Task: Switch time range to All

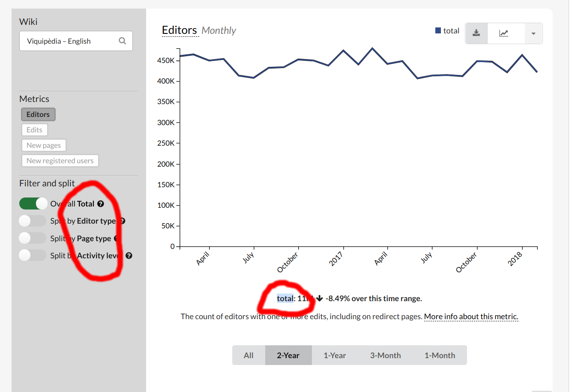Action: coord(249,355)
